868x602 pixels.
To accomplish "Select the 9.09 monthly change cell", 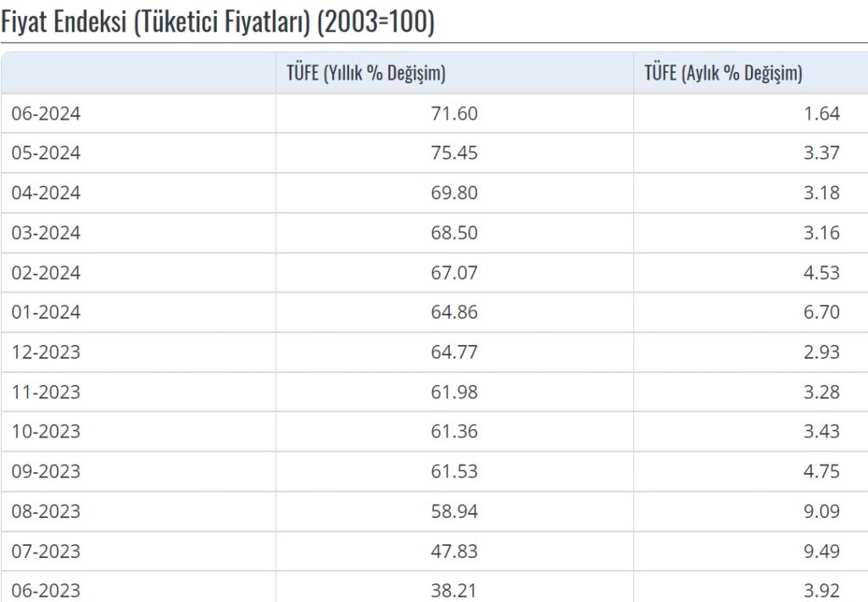I will point(821,512).
